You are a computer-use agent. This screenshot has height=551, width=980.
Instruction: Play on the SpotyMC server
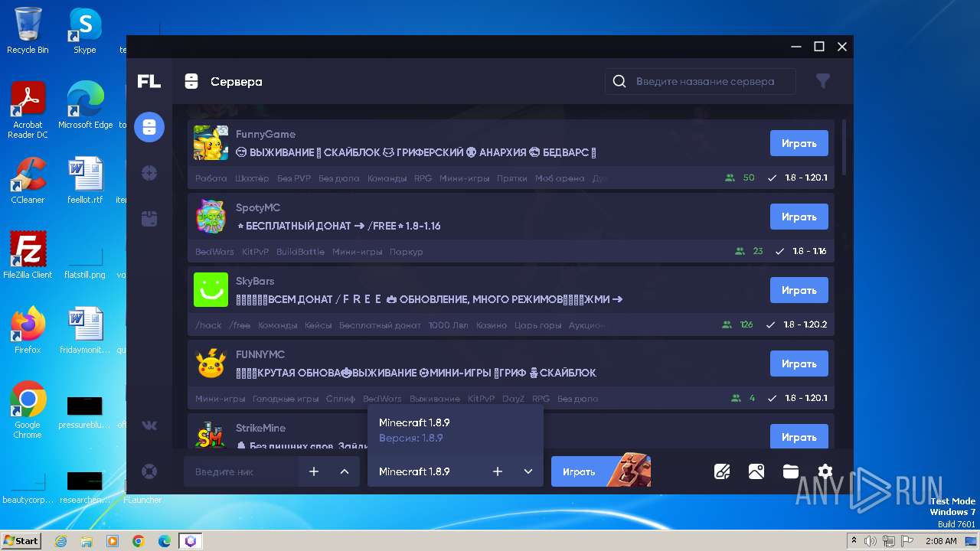pyautogui.click(x=799, y=217)
